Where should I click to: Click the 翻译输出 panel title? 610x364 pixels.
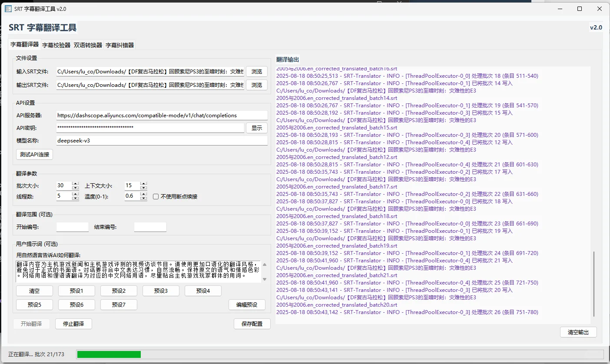(x=288, y=60)
